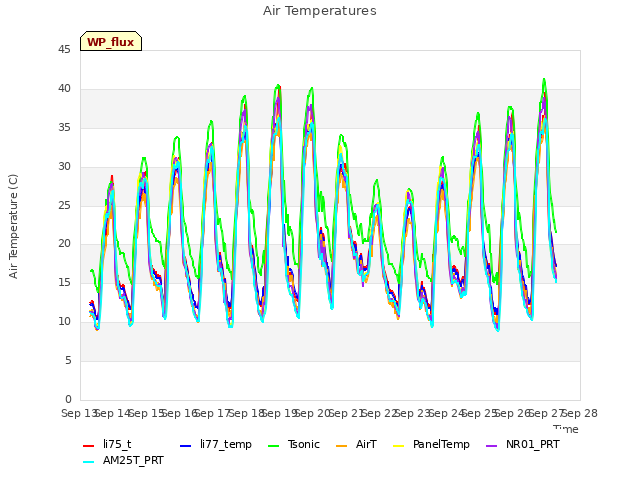
Task: Click the yellow PanelTemp color swatch
Action: click(x=398, y=446)
